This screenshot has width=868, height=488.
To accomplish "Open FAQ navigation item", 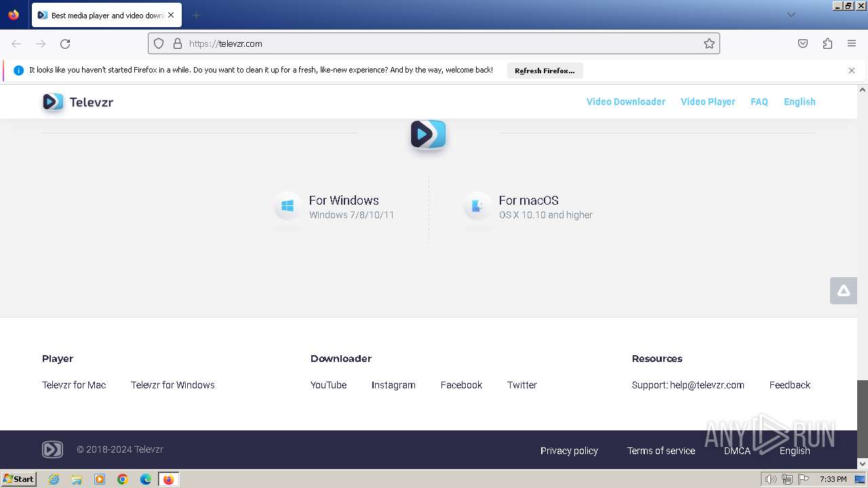I will click(759, 102).
